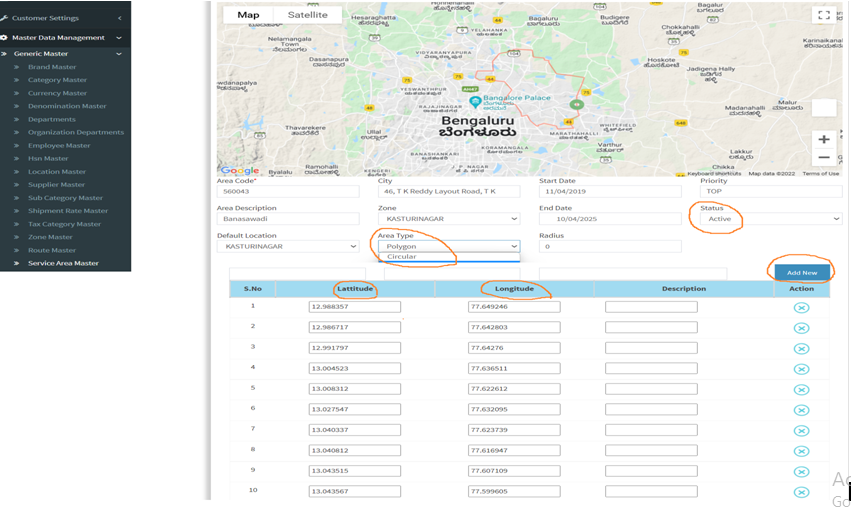Click the latitude field with 13.004523
Image resolution: width=851 pixels, height=511 pixels.
(x=355, y=368)
